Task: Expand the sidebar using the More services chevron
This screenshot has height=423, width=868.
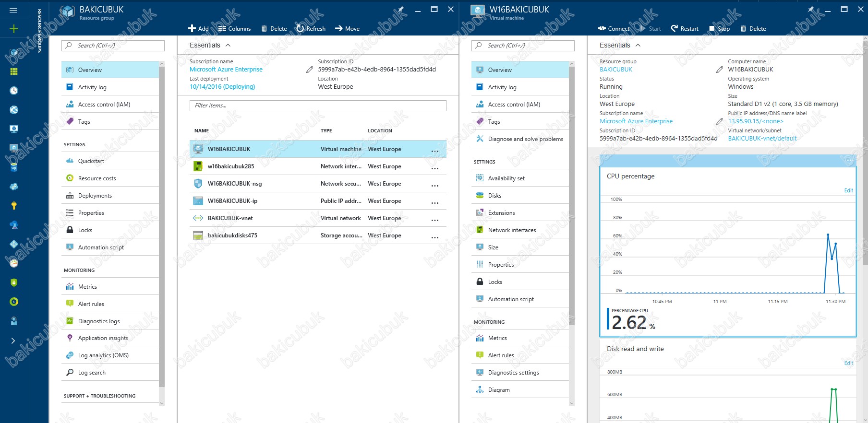Action: point(13,341)
